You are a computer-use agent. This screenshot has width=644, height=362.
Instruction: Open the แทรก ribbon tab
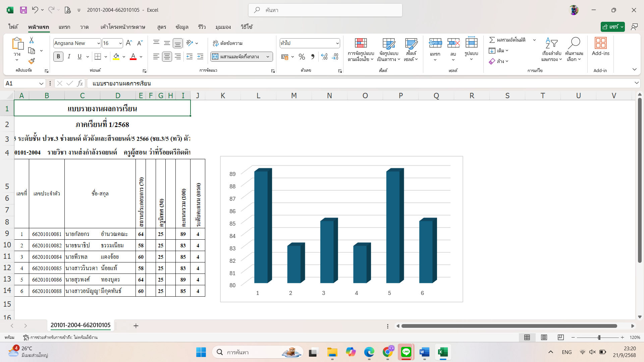click(x=64, y=27)
